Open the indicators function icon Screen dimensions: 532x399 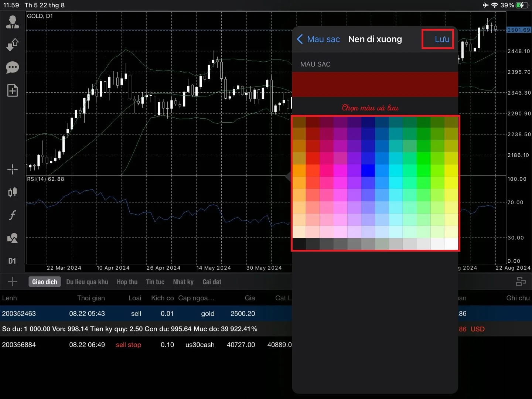(13, 215)
